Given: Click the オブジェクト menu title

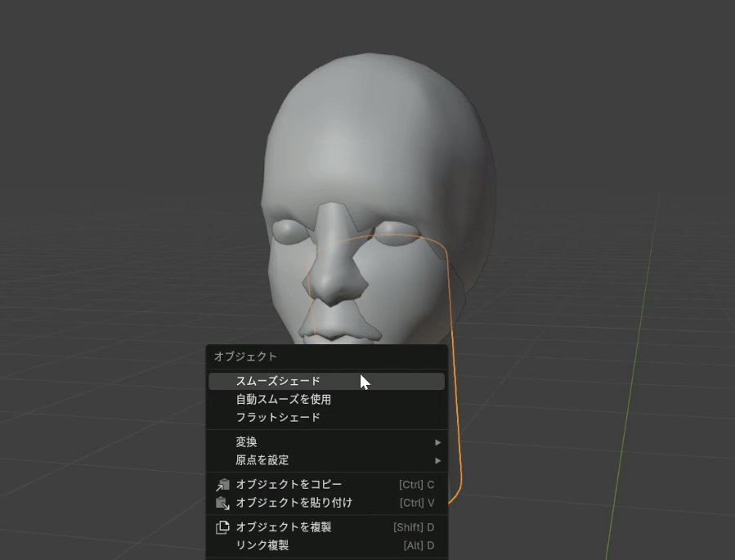Looking at the screenshot, I should [x=245, y=356].
